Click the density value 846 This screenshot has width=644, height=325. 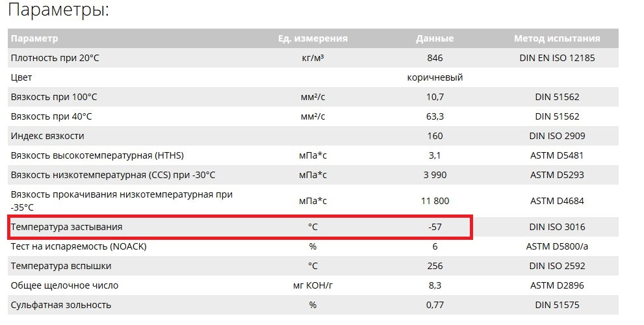[435, 58]
